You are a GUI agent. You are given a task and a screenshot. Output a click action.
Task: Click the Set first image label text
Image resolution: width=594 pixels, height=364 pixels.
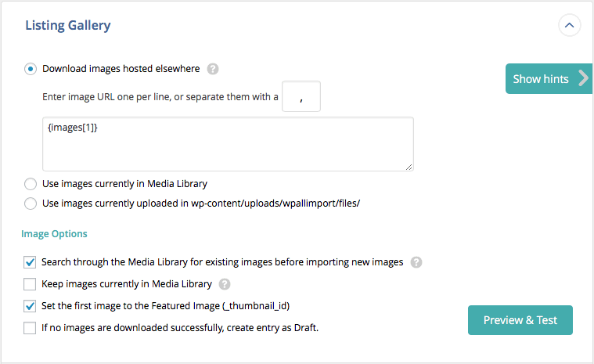pos(166,305)
